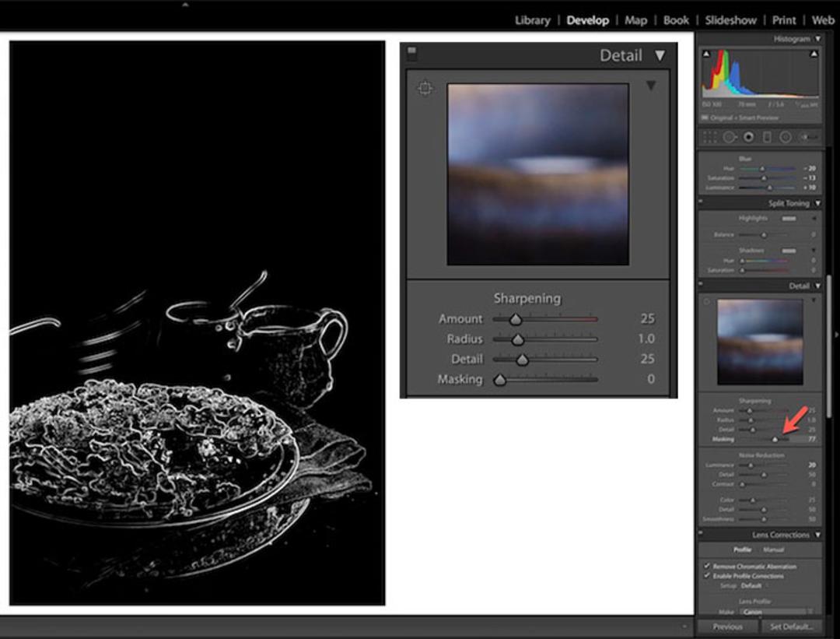840x639 pixels.
Task: Toggle the Split Toning panel on/off switch
Action: click(x=701, y=202)
